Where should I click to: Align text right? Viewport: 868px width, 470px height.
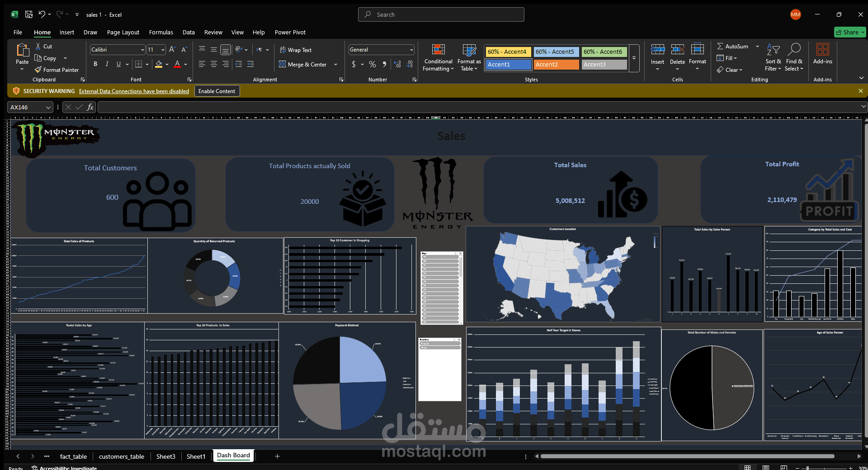click(226, 64)
